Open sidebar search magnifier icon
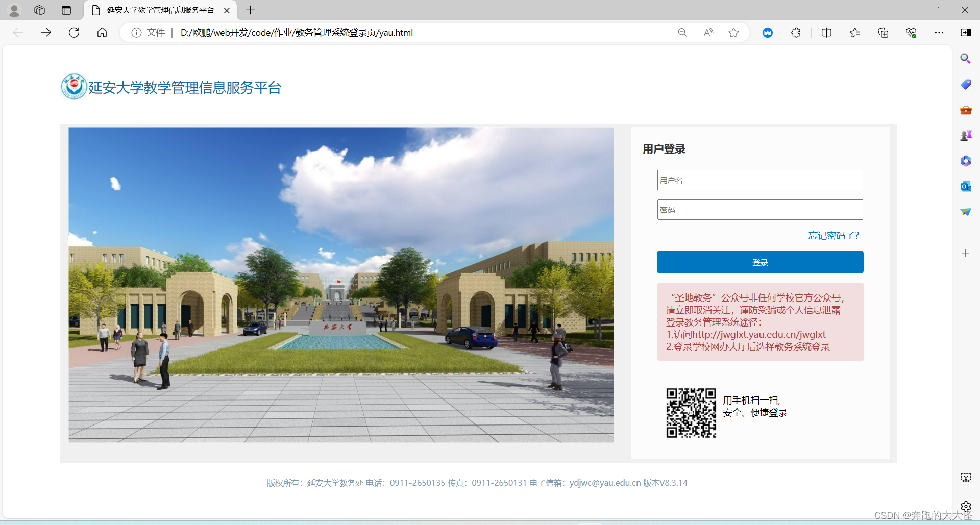The height and width of the screenshot is (525, 980). click(966, 59)
